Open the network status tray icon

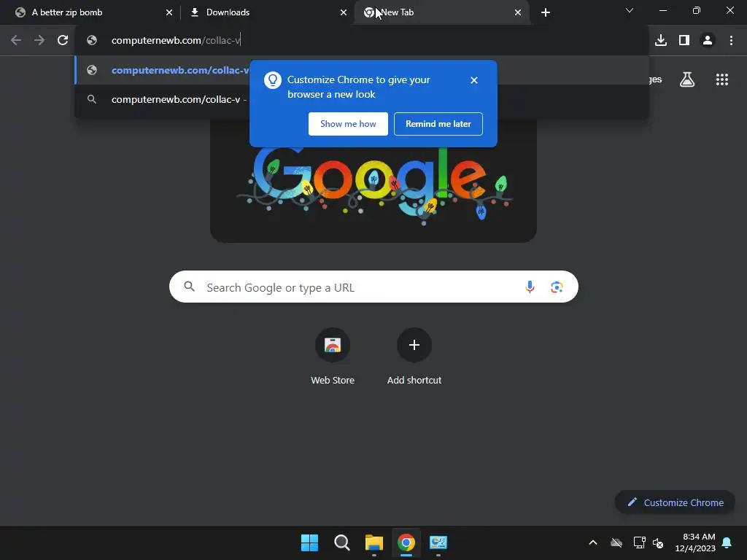point(639,542)
